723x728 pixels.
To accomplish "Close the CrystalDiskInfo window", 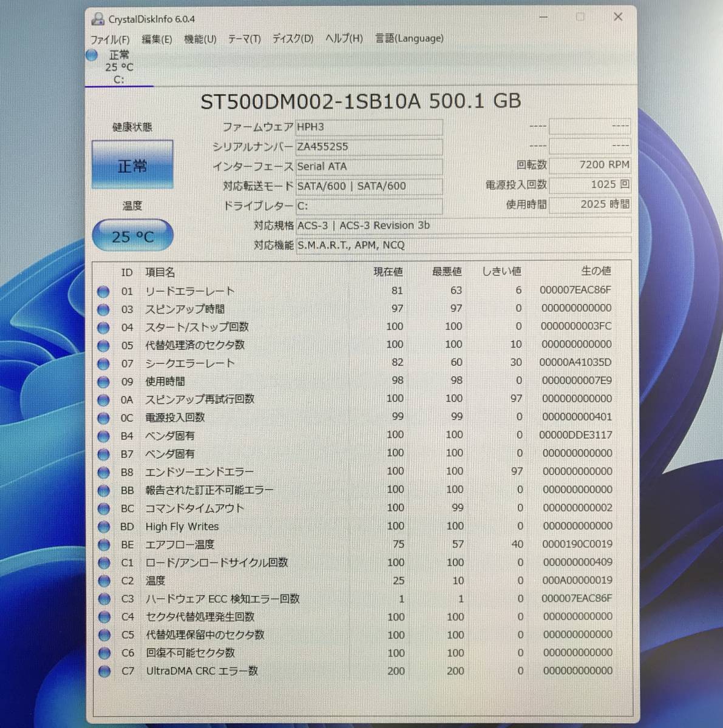I will [x=618, y=17].
